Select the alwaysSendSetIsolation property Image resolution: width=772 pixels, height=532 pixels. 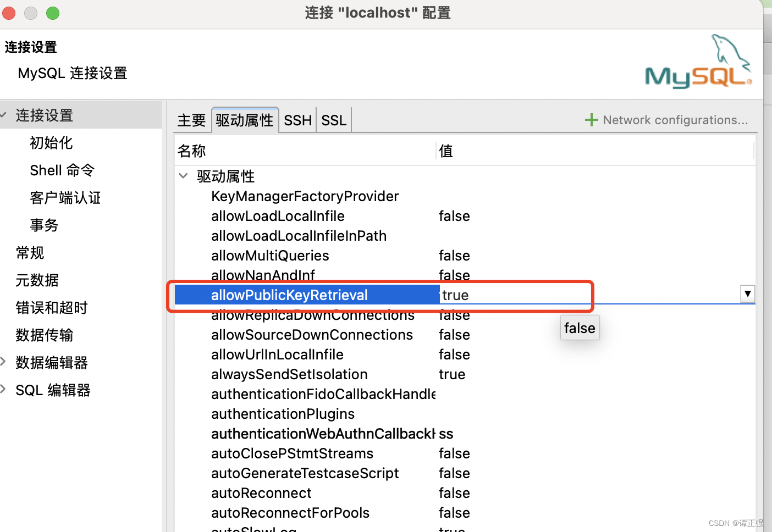[289, 374]
